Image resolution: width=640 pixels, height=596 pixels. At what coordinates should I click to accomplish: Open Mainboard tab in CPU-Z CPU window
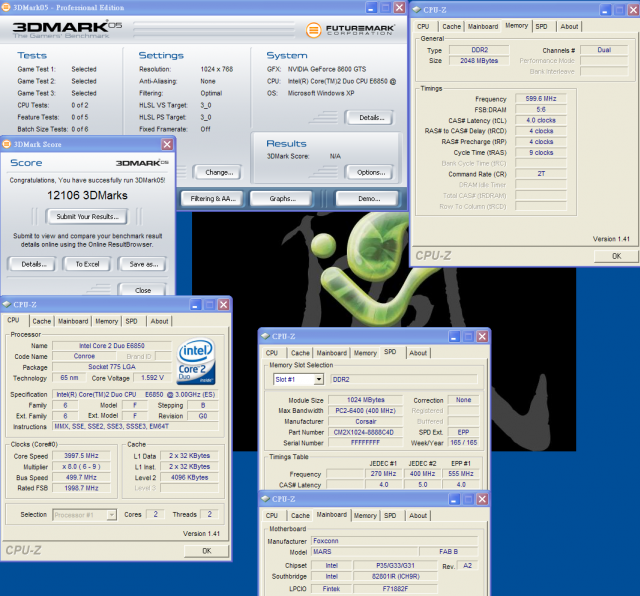coord(73,321)
